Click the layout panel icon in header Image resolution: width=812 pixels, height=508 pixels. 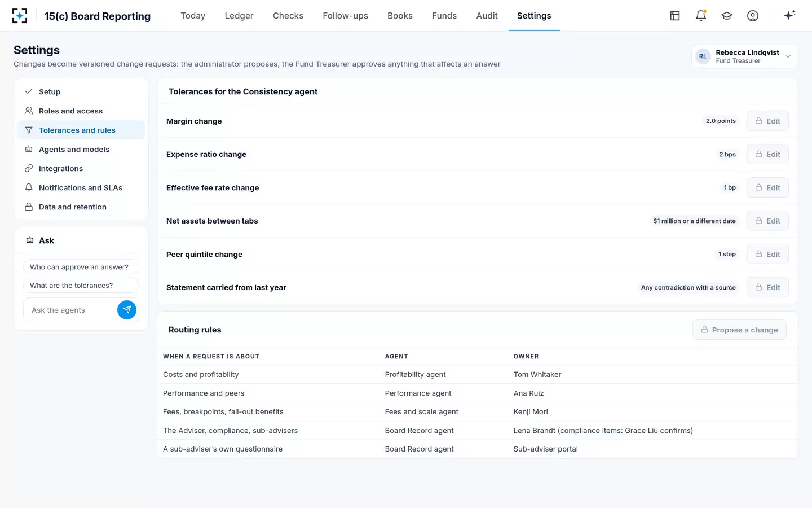[x=675, y=16]
